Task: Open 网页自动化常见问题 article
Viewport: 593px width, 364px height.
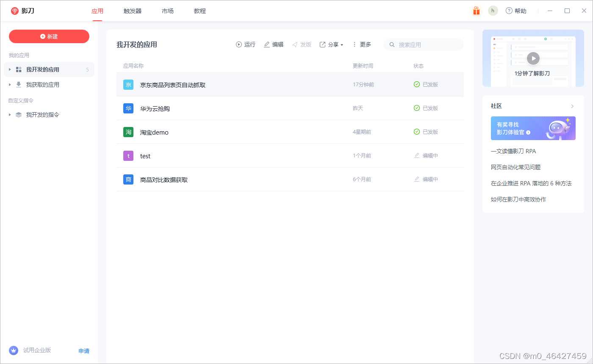Action: (516, 167)
